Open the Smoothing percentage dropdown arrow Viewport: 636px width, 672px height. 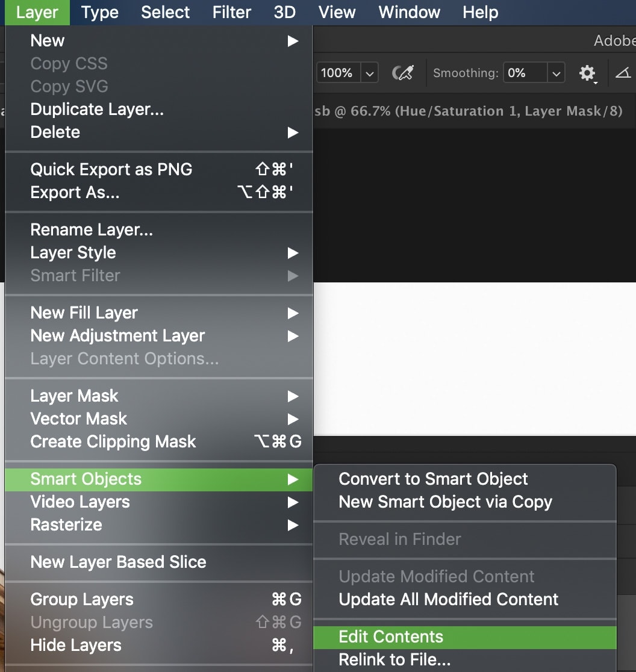pyautogui.click(x=556, y=73)
